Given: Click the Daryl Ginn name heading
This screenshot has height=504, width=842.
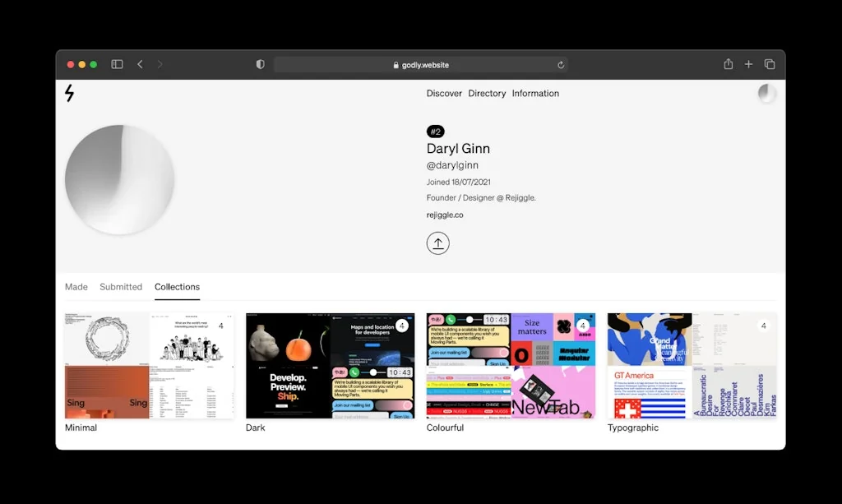Looking at the screenshot, I should 458,149.
